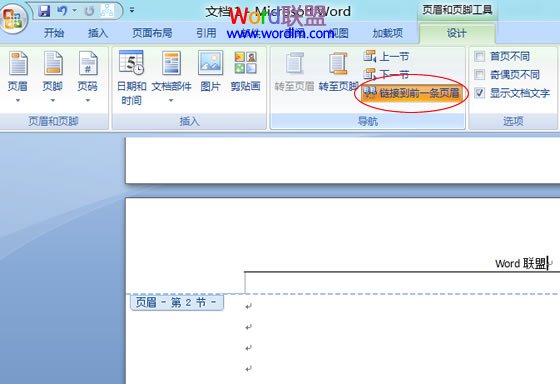Click the greyed-out redo icon
Viewport: 560px width, 384px height.
tap(89, 11)
